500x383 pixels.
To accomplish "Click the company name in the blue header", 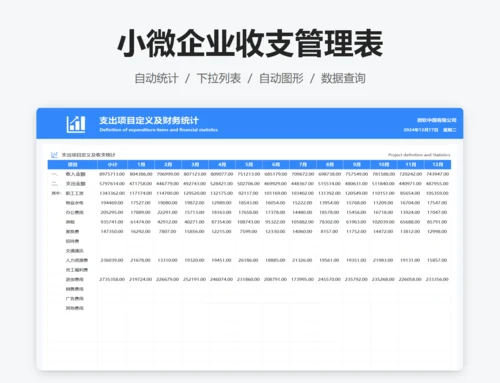I will pyautogui.click(x=437, y=120).
